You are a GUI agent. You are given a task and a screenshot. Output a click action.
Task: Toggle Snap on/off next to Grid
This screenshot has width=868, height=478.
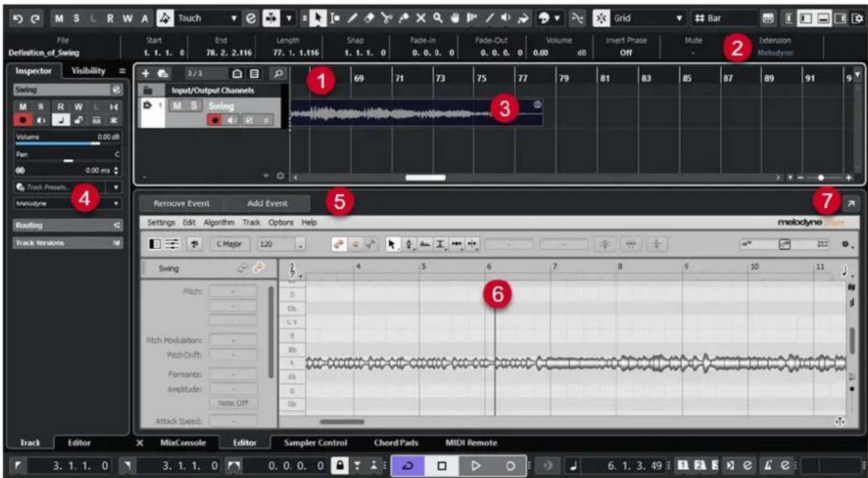[x=600, y=17]
